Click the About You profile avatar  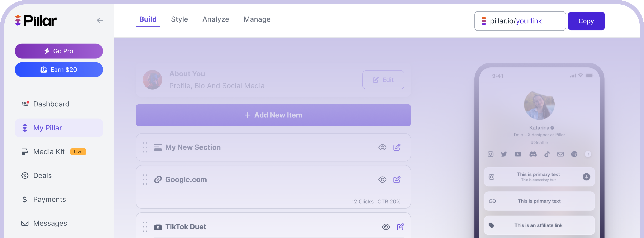pos(153,80)
